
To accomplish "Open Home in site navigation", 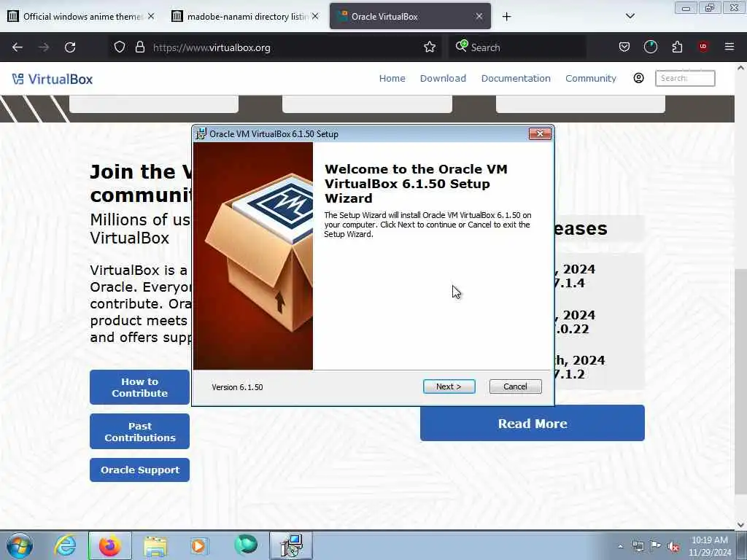I will click(392, 79).
